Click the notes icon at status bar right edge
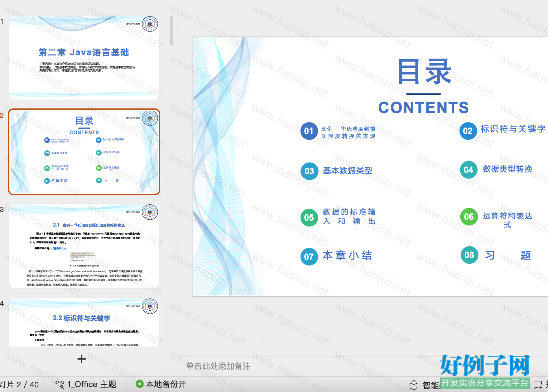The height and width of the screenshot is (392, 548). coord(538,385)
